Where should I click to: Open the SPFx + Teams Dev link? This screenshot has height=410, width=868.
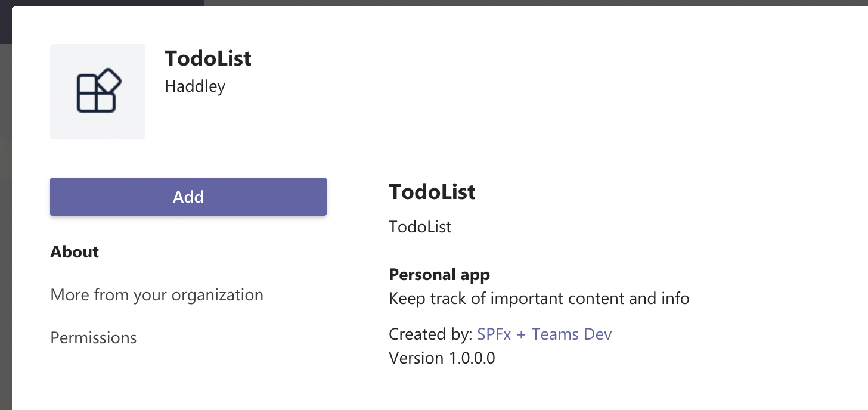tap(544, 334)
